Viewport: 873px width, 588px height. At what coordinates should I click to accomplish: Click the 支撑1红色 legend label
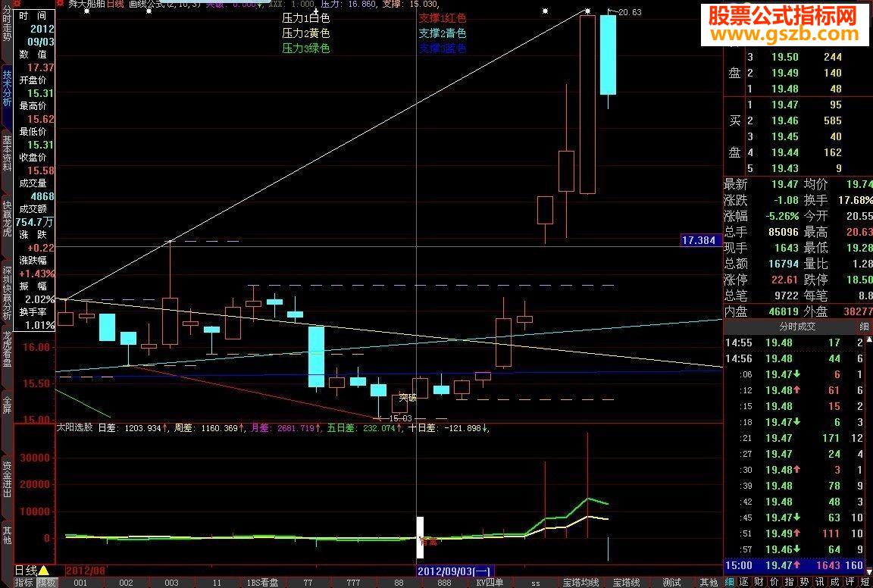tap(442, 18)
